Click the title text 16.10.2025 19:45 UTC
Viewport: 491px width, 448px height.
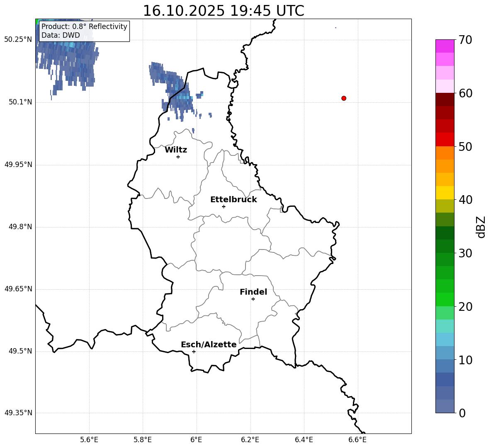224,11
